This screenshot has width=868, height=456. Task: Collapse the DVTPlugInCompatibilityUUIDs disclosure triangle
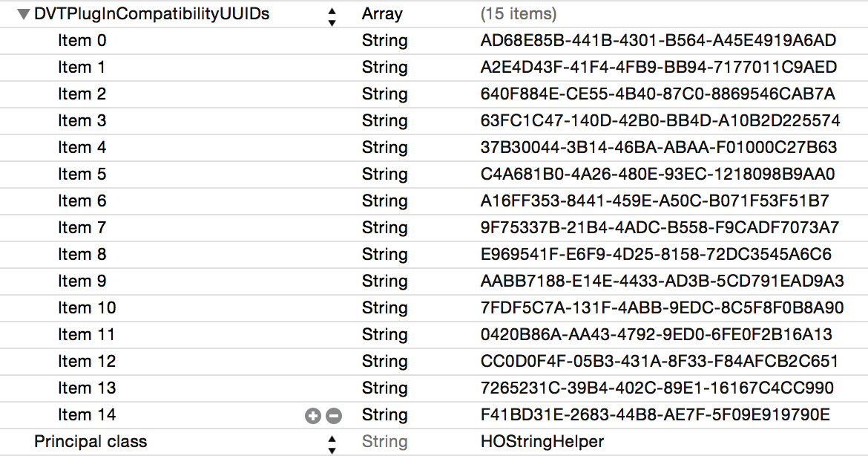[23, 14]
